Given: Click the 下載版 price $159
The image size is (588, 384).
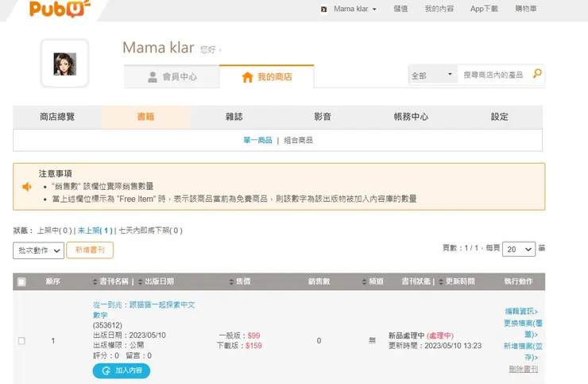Looking at the screenshot, I should [x=254, y=346].
